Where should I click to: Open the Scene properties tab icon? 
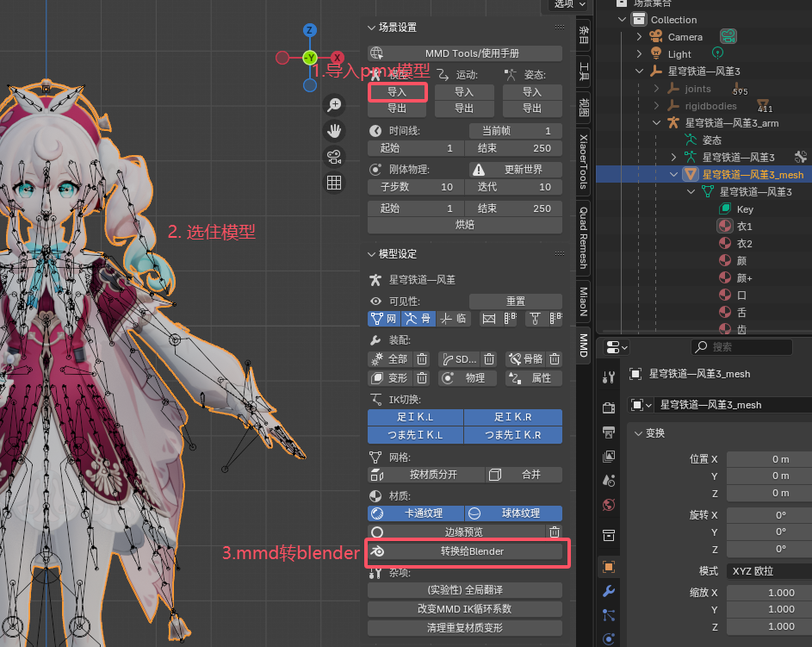pos(609,480)
